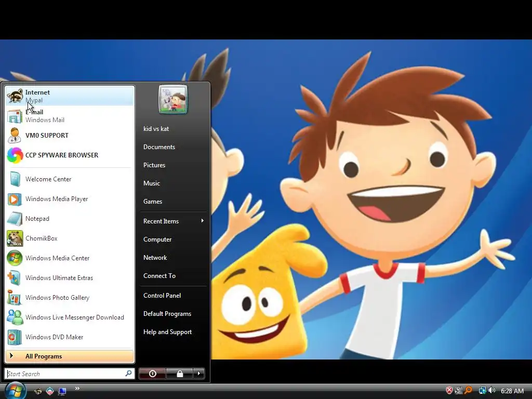Click the search magnifier in Start Search

(129, 373)
